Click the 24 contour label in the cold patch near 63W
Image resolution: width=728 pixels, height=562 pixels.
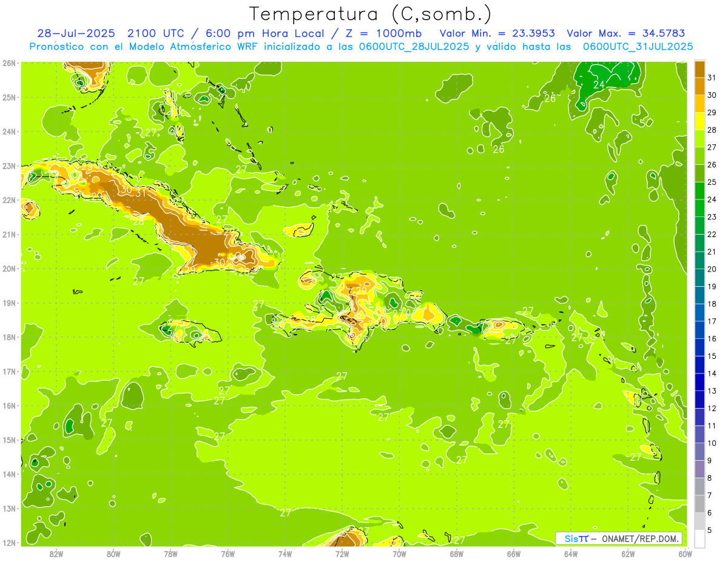point(599,84)
